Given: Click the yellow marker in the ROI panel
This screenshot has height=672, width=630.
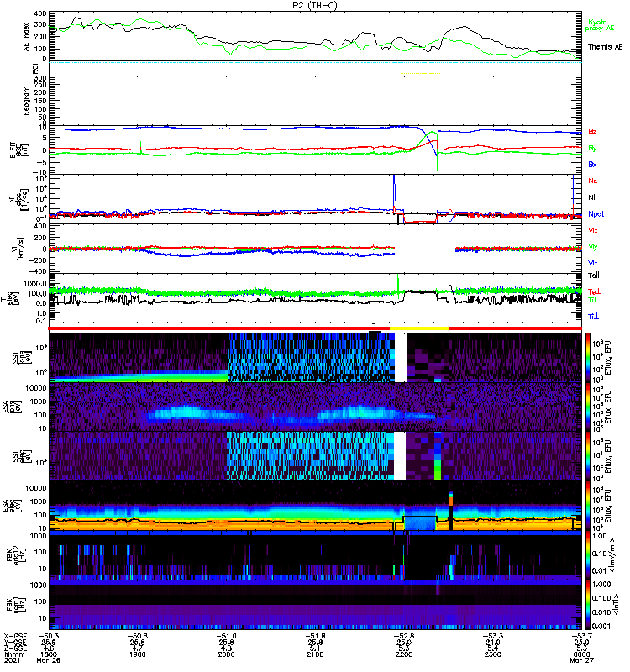Looking at the screenshot, I should [x=420, y=74].
